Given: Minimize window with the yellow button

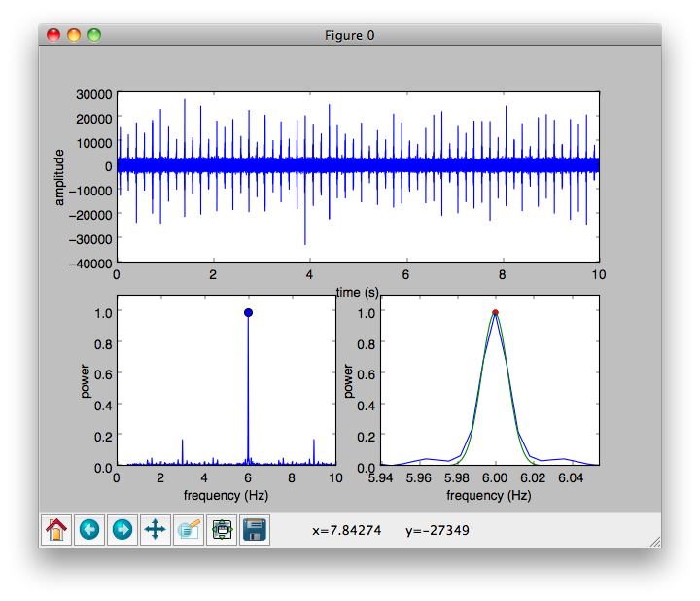Looking at the screenshot, I should click(74, 35).
